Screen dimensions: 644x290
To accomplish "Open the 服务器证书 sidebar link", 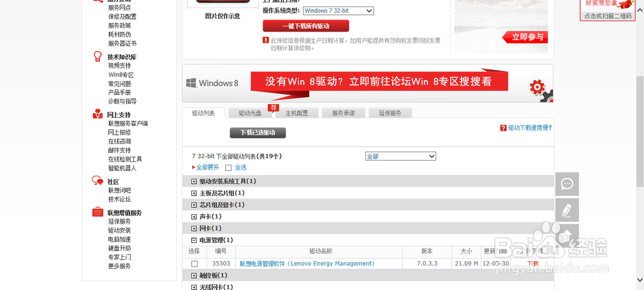I will tap(122, 44).
